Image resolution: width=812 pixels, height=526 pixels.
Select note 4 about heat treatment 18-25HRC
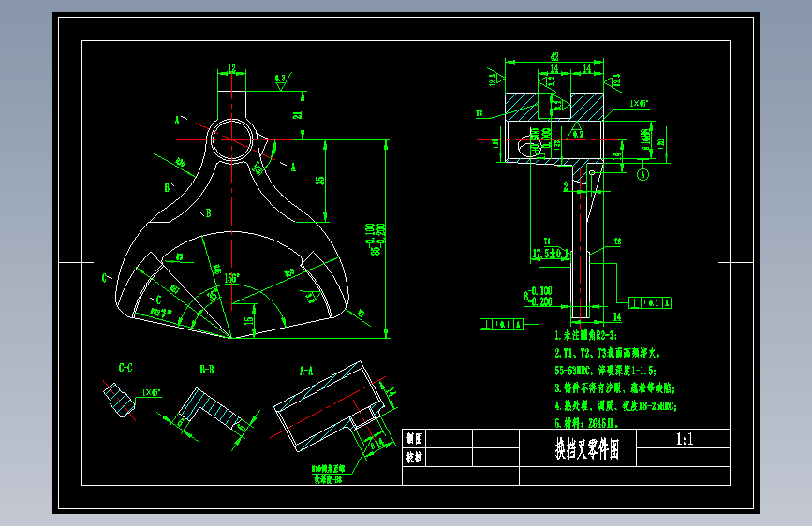click(x=615, y=406)
